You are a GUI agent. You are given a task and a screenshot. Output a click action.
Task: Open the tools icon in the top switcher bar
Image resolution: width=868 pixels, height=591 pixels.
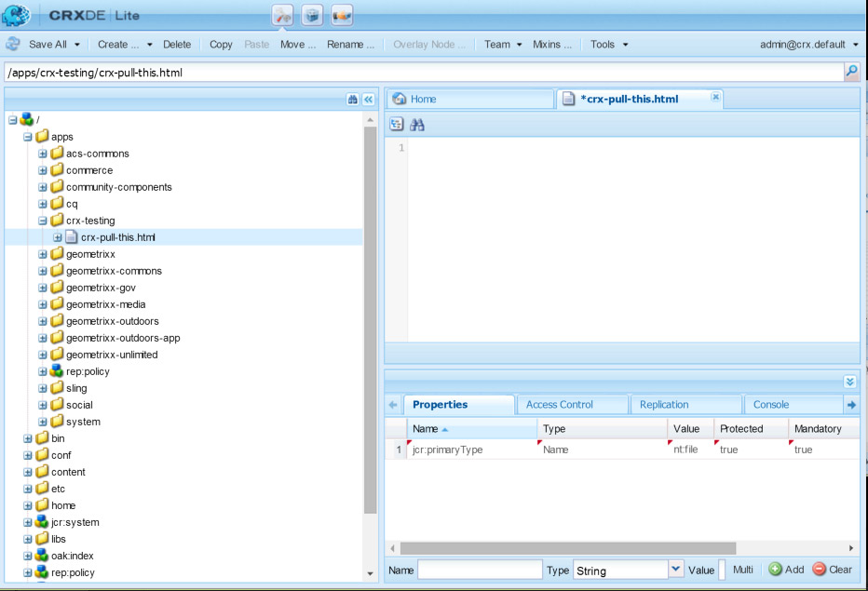click(282, 15)
